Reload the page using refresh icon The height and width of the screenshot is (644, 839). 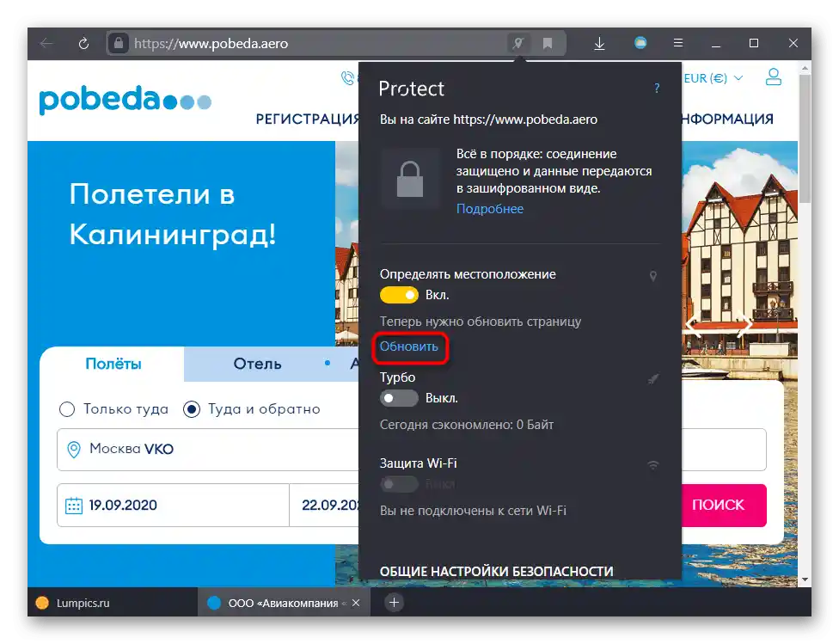tap(83, 43)
